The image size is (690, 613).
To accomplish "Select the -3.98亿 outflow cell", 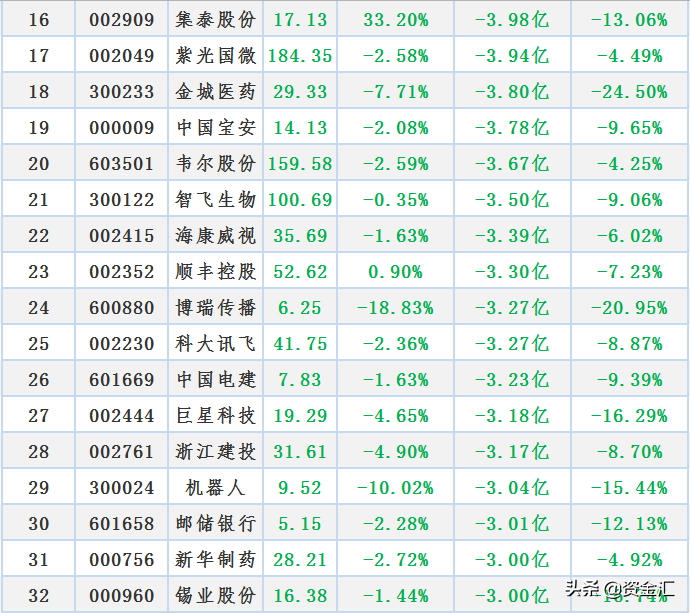I will pos(512,20).
